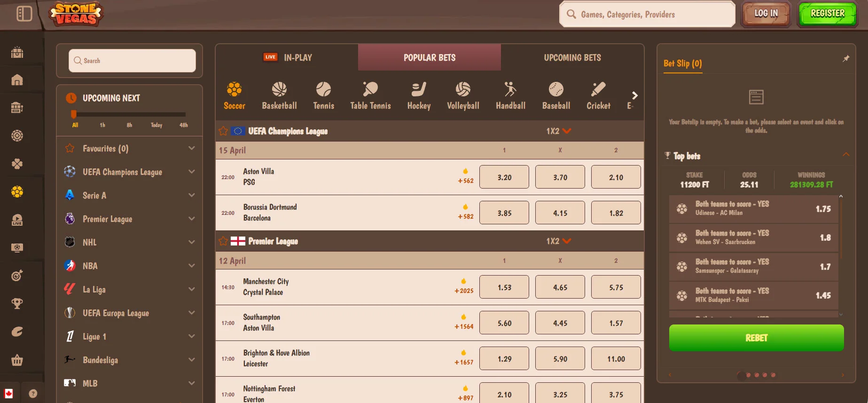
Task: Favourite the UEFA Champions League star
Action: 223,131
